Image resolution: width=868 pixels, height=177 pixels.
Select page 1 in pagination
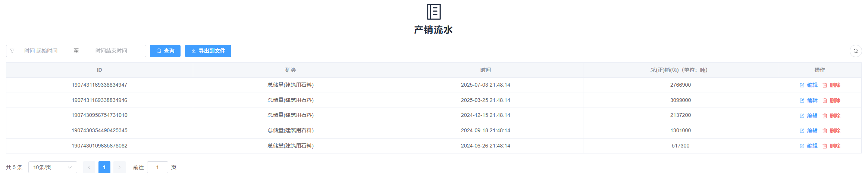pos(104,167)
